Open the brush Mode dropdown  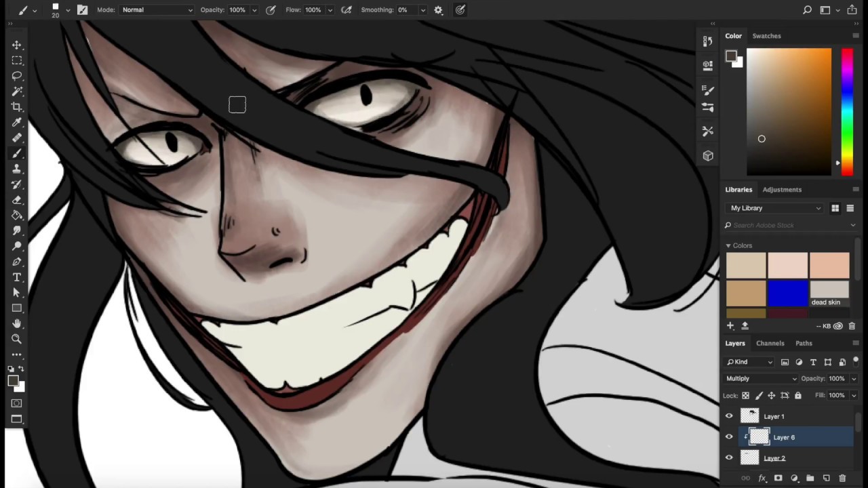pos(157,9)
